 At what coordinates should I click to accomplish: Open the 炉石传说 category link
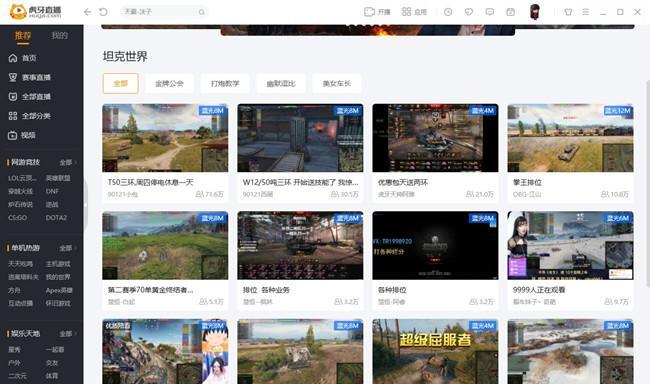20,204
